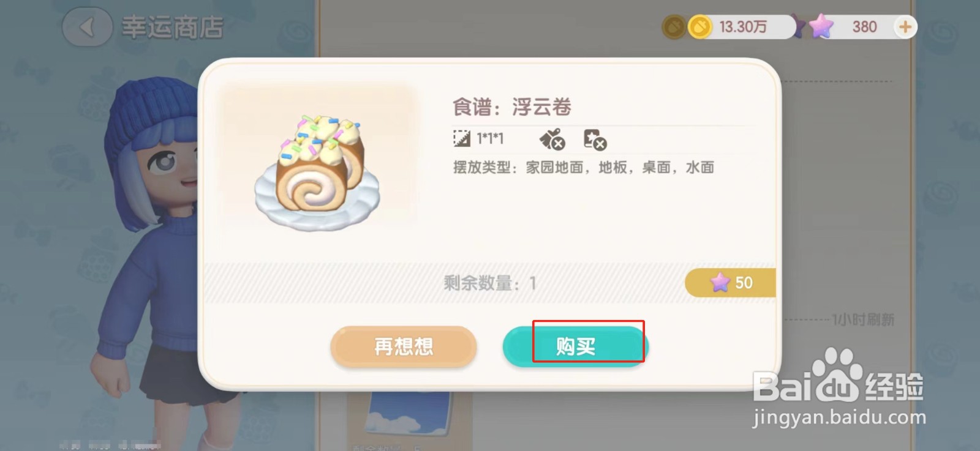Click the purple star currency icon
Image resolution: width=980 pixels, height=451 pixels.
click(x=821, y=26)
